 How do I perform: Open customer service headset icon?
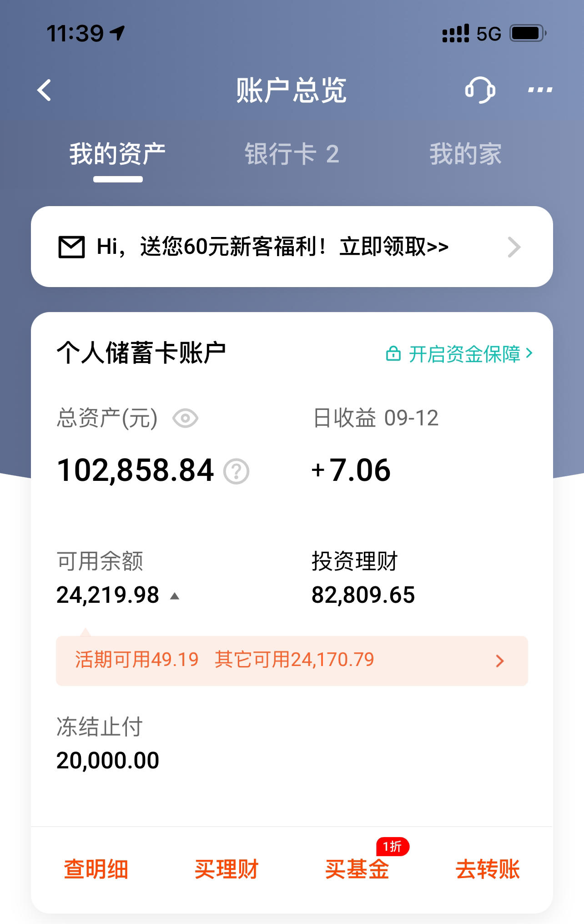click(x=480, y=90)
